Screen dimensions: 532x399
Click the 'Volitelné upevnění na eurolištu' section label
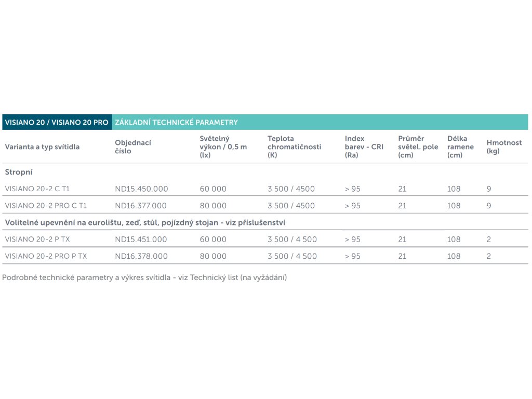[x=145, y=222]
